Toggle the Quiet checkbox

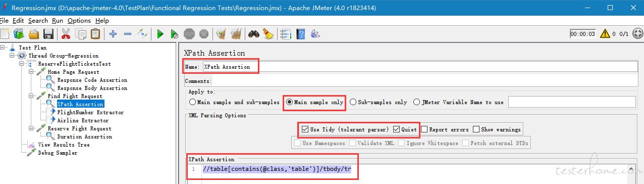(396, 129)
